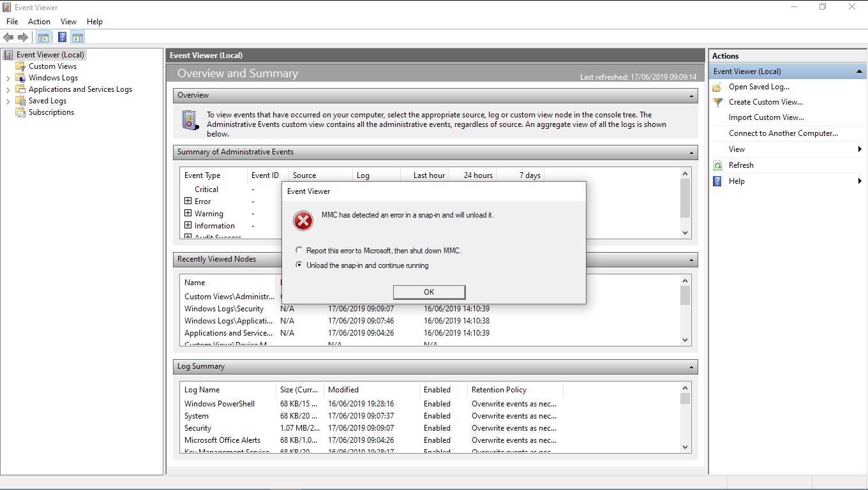This screenshot has width=868, height=490.
Task: Open the View menu in menu bar
Action: (68, 21)
